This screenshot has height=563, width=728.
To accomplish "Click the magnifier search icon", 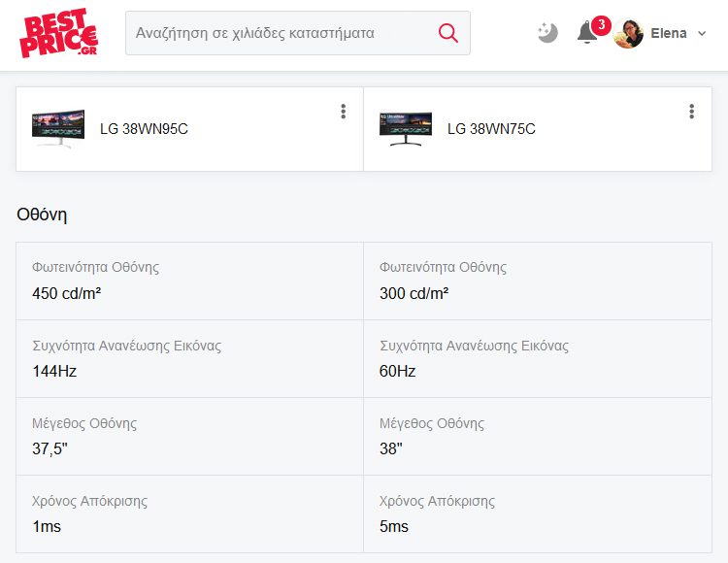I will [448, 33].
